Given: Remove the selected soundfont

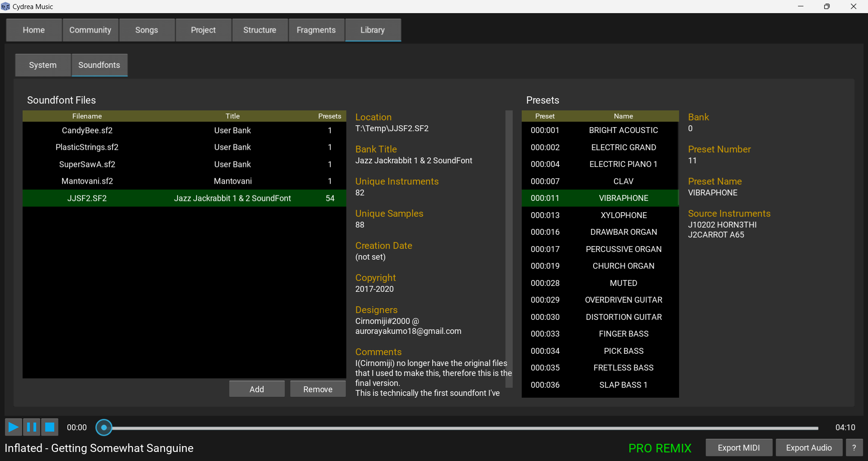Looking at the screenshot, I should point(318,389).
